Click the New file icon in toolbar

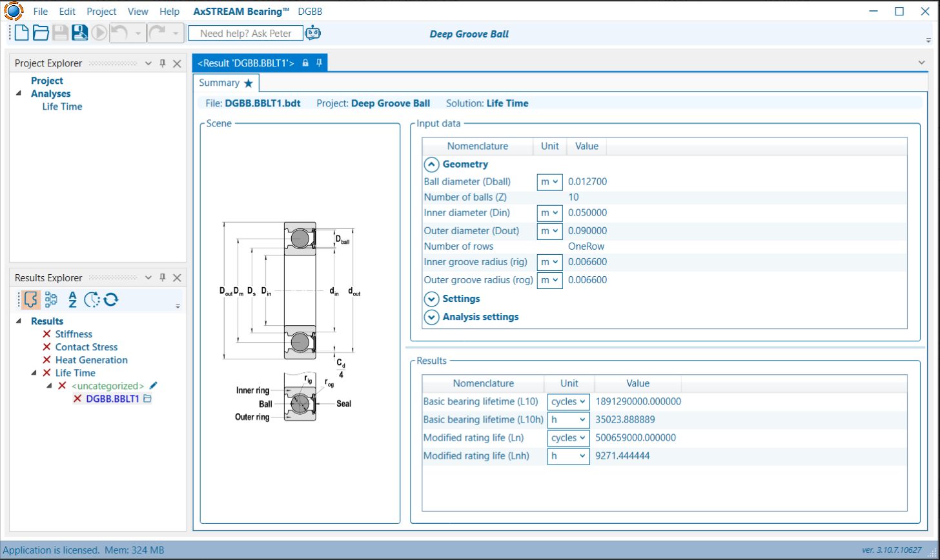tap(22, 33)
